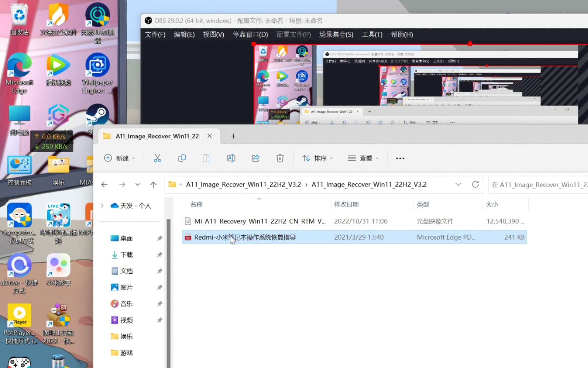The height and width of the screenshot is (368, 588).
Task: Unpin 桌面 via its pin icon
Action: [x=159, y=238]
